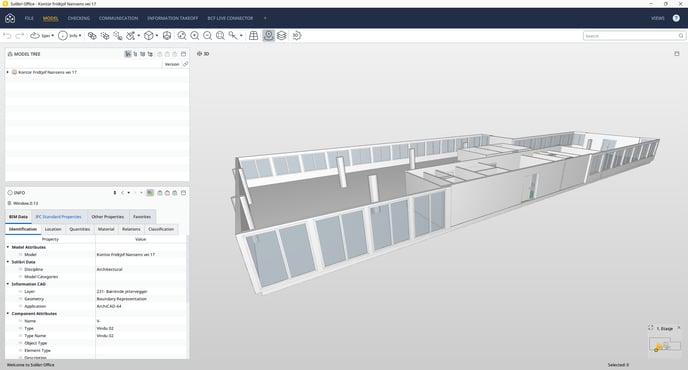Select the Material sub-tab

[106, 229]
